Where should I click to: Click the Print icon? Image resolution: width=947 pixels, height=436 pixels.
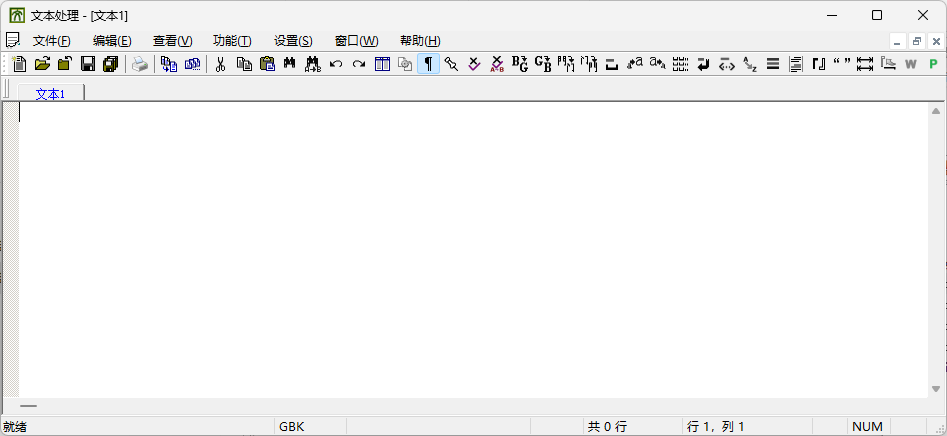pos(140,64)
